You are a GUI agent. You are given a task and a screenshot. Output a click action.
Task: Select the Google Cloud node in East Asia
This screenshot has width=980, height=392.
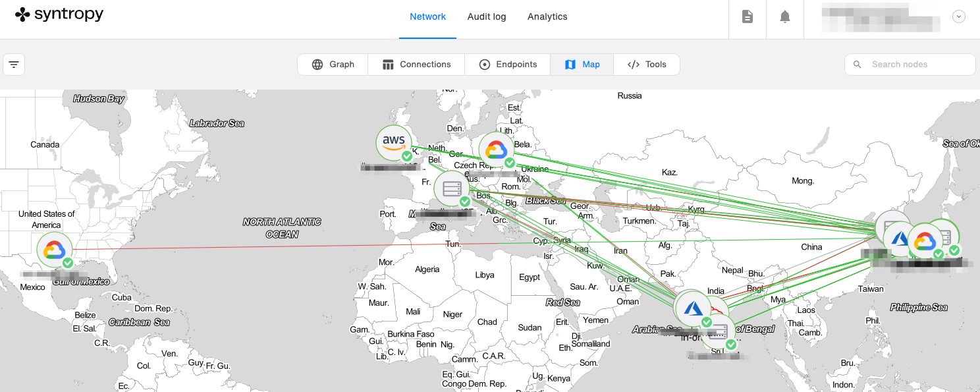tap(925, 242)
